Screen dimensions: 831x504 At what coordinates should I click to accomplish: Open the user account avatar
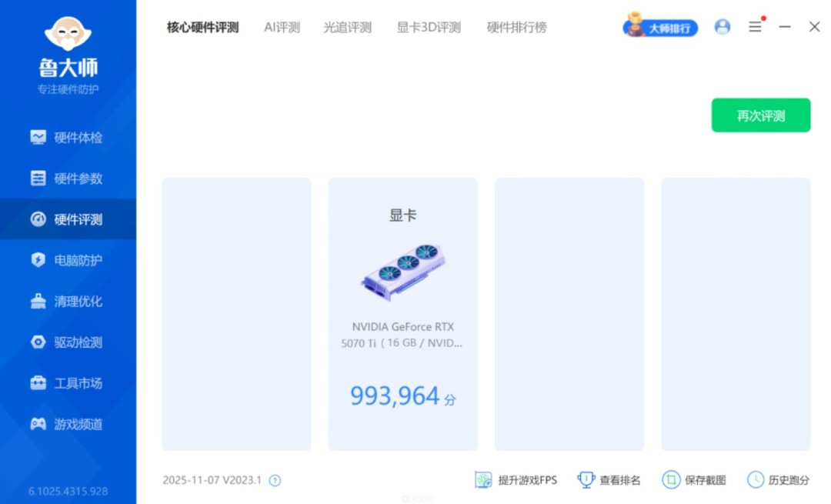[722, 26]
